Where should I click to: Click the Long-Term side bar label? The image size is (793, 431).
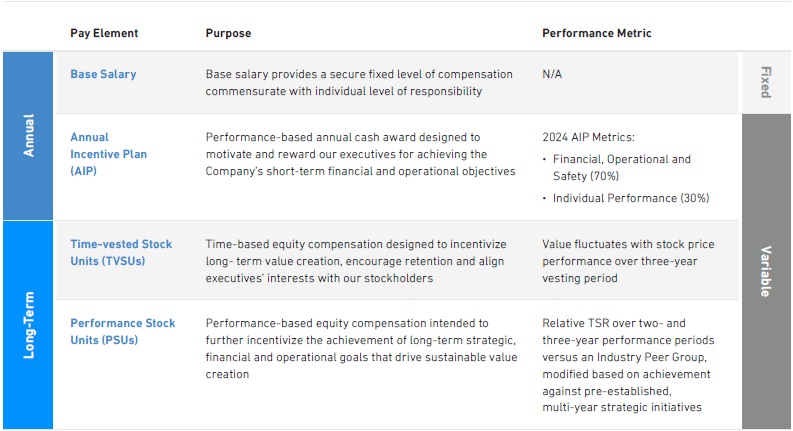pyautogui.click(x=27, y=325)
